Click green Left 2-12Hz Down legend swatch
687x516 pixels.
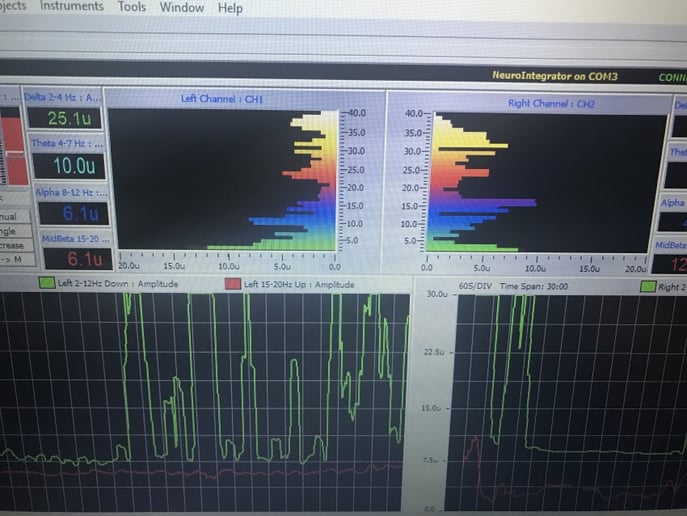click(x=47, y=283)
